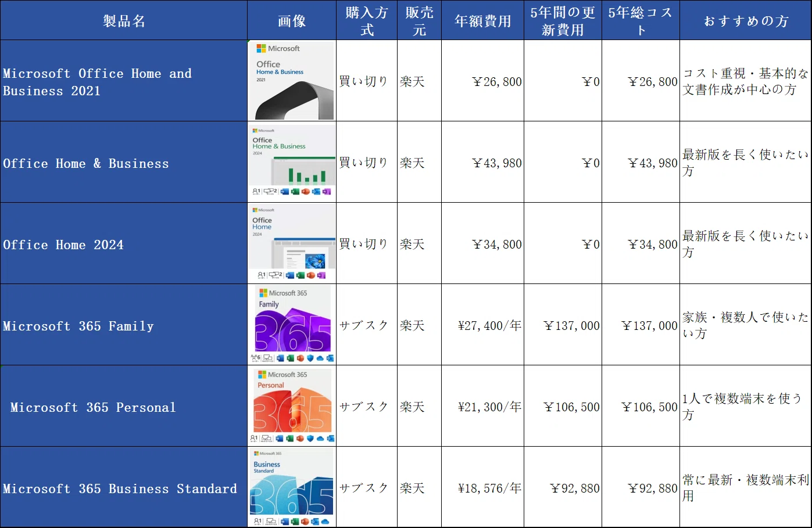The image size is (812, 528).
Task: Click 楽天 in the Office Home and Business 2021 row
Action: click(x=412, y=81)
